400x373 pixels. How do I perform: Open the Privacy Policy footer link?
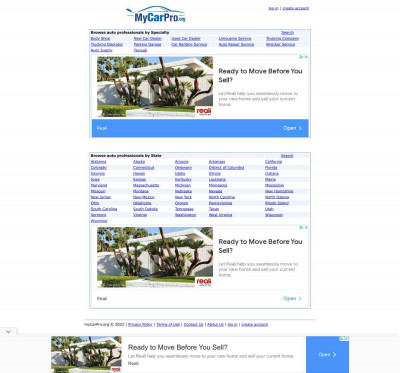[x=140, y=325]
